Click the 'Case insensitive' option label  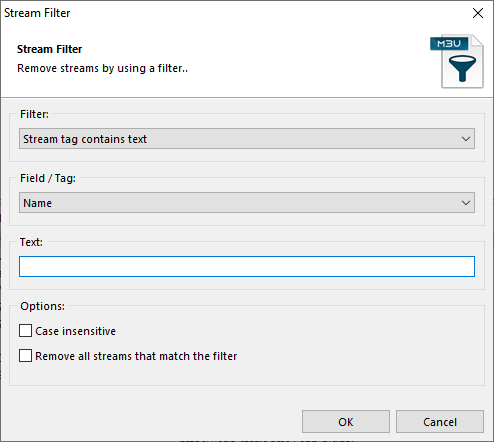(76, 331)
